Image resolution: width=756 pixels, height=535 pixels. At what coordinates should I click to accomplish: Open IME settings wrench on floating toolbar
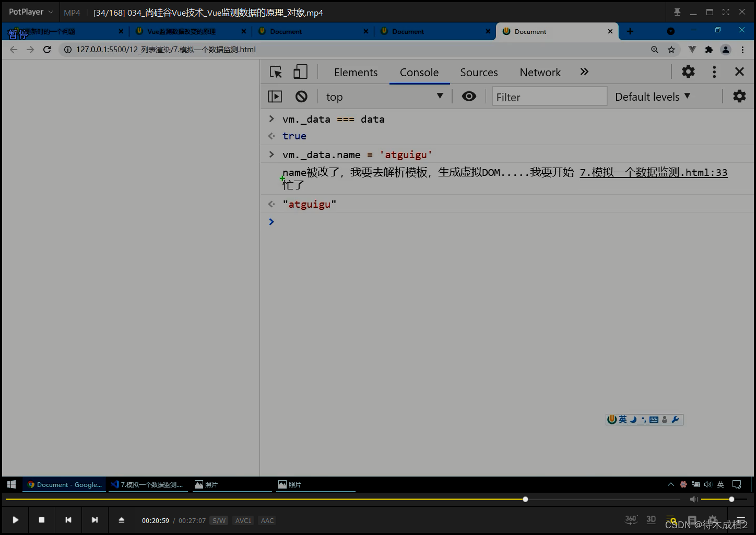click(675, 419)
